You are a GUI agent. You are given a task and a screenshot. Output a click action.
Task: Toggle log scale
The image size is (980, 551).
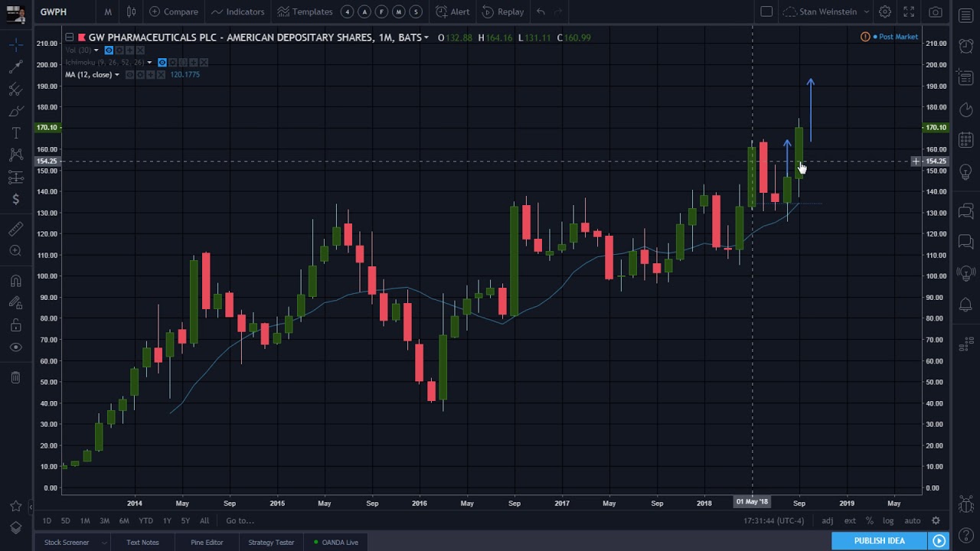pos(888,521)
